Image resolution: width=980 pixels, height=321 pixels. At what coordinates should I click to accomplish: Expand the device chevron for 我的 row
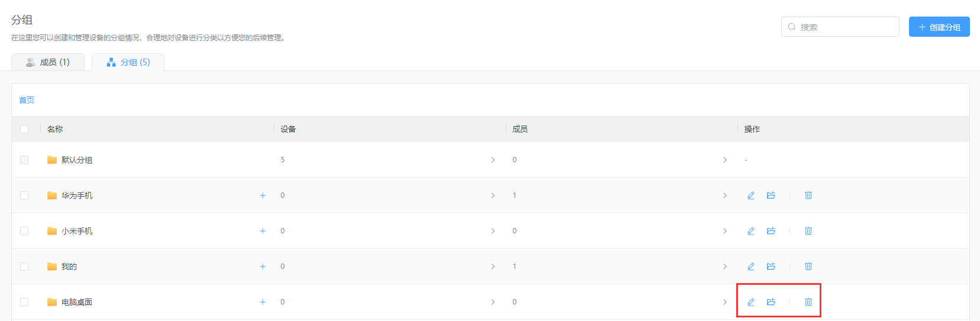click(x=493, y=267)
